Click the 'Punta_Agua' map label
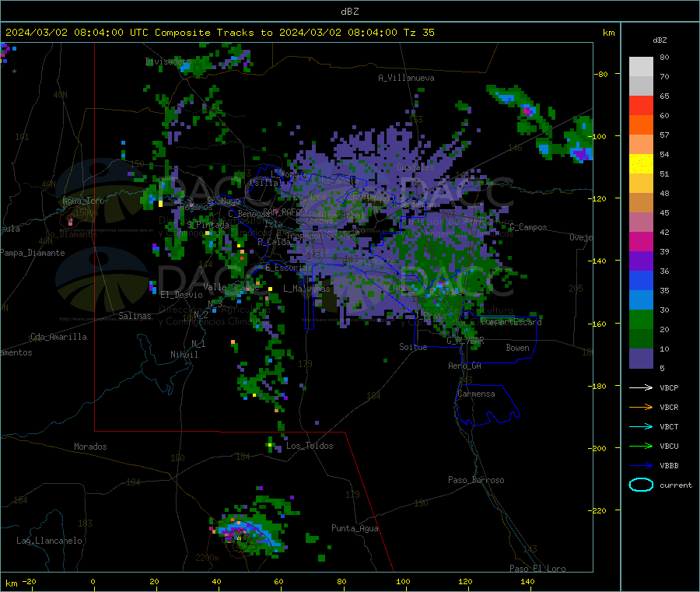This screenshot has width=700, height=592. 355,528
